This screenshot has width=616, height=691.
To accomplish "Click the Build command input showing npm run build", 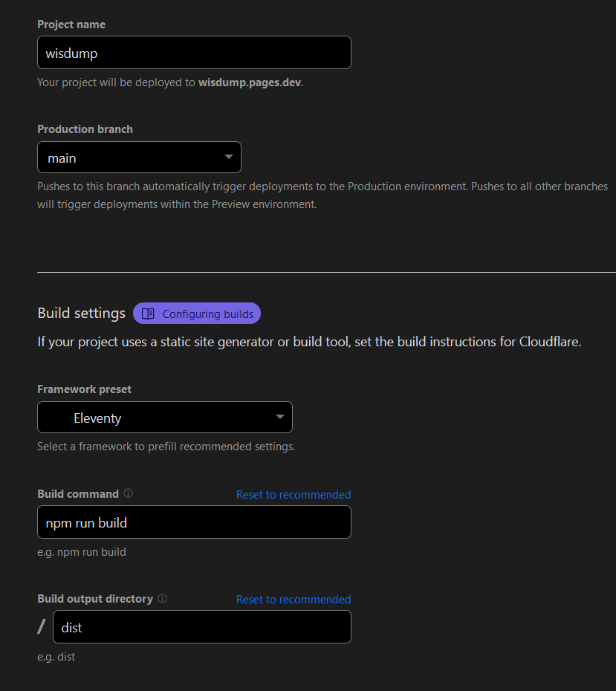I will pyautogui.click(x=194, y=522).
